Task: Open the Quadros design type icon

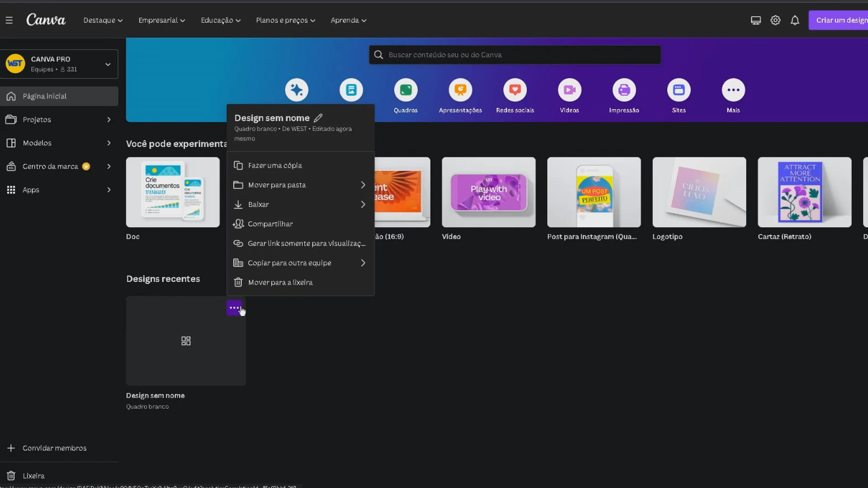Action: coord(406,90)
